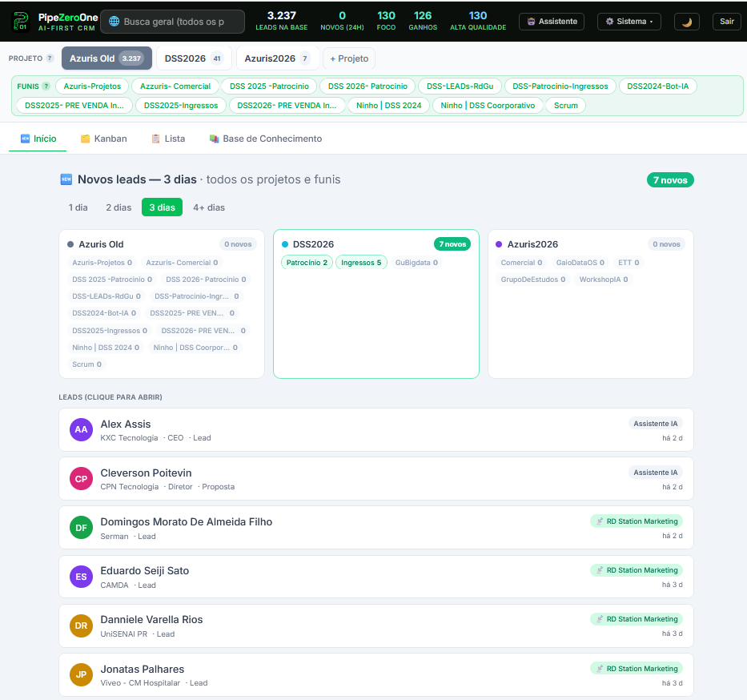Image resolution: width=747 pixels, height=700 pixels.
Task: Select the DSS-LEADs-RdGu funnel chip
Action: (x=460, y=86)
